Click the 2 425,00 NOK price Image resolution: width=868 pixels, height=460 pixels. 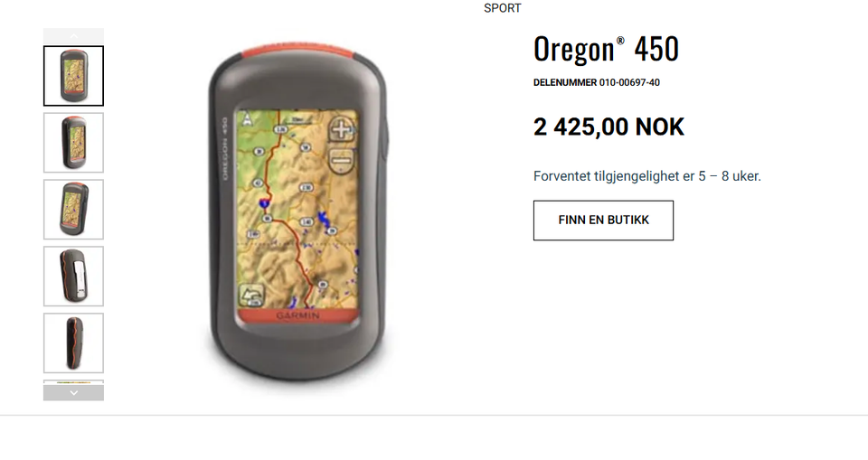click(609, 127)
